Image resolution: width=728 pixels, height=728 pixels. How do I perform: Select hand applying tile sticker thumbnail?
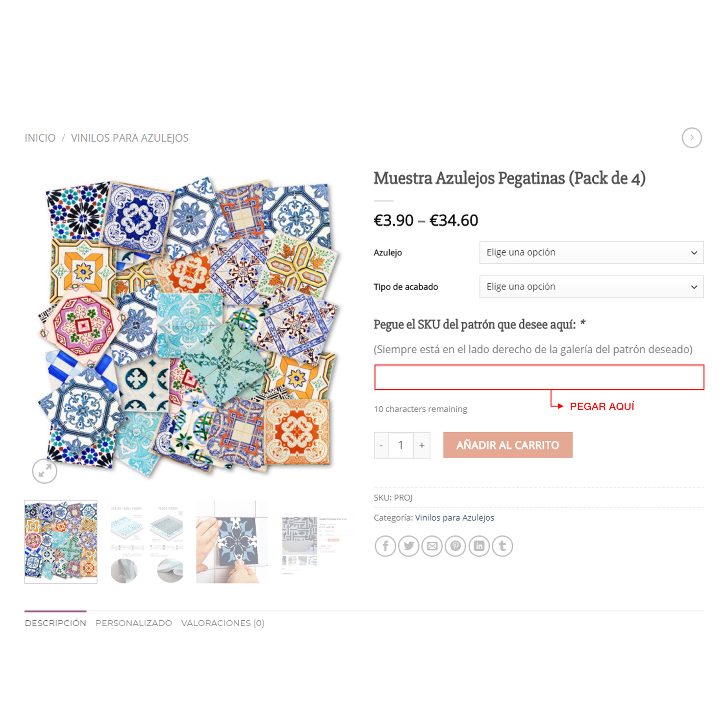(232, 542)
